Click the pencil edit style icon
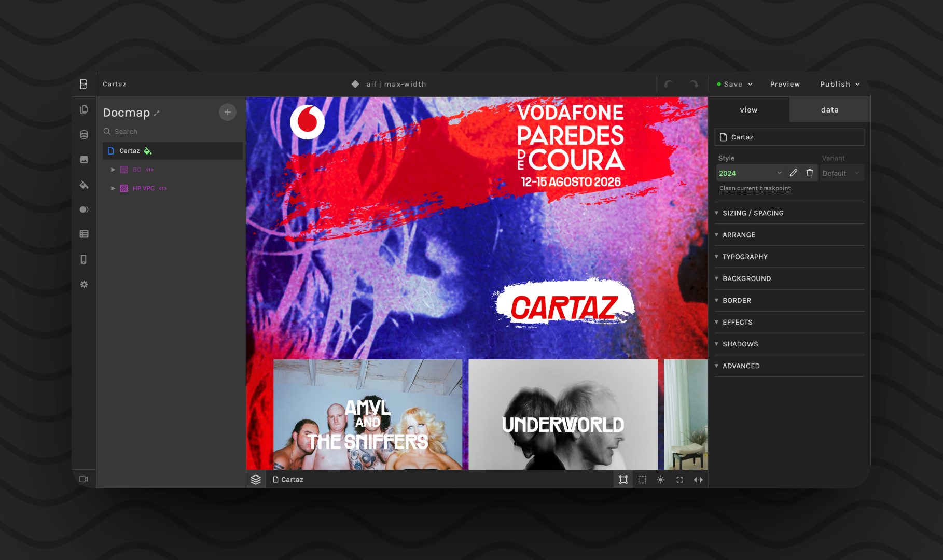Viewport: 943px width, 560px height. coord(793,173)
